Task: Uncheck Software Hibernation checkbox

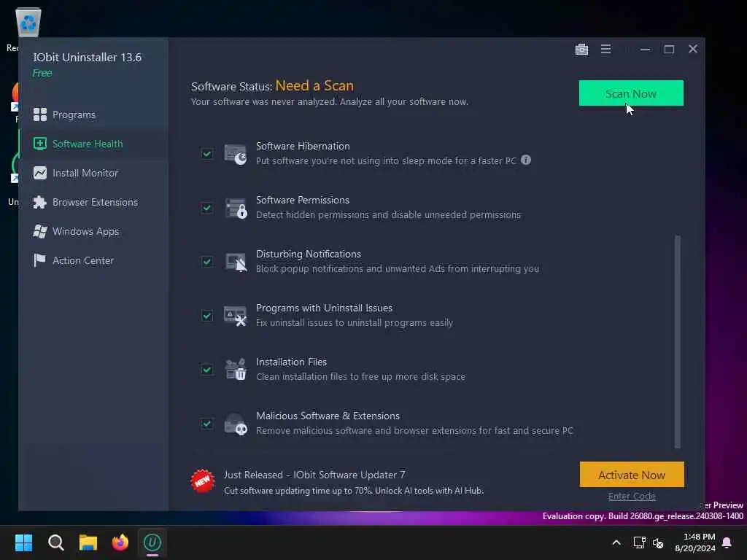Action: tap(206, 154)
